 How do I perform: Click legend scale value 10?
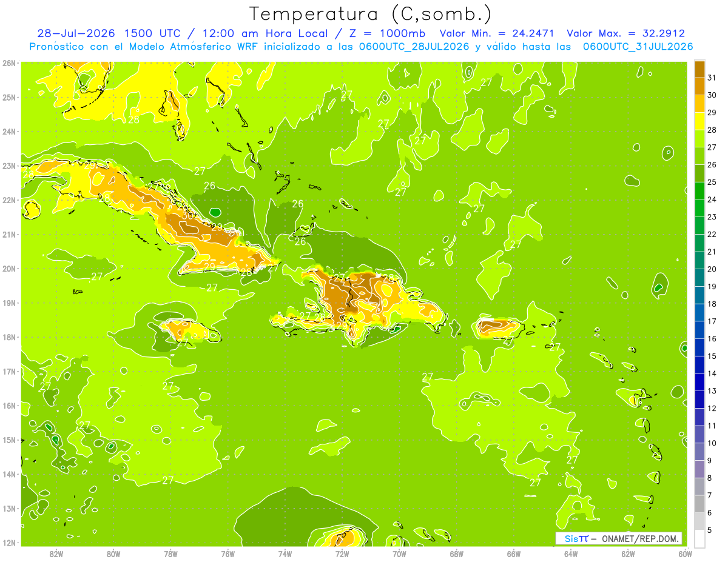[712, 443]
